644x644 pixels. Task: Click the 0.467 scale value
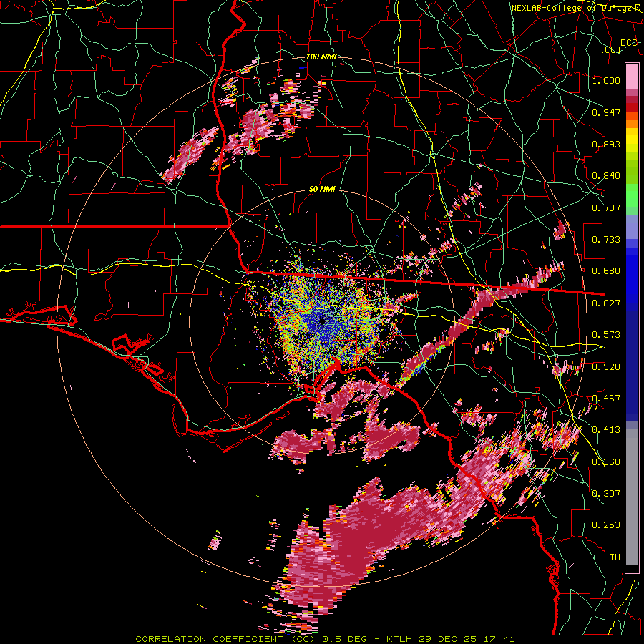[x=606, y=399]
